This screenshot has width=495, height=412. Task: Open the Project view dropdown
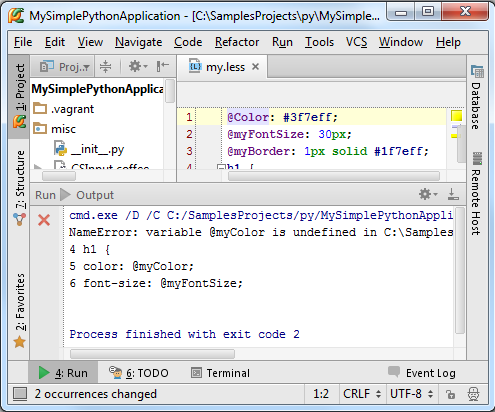point(65,67)
